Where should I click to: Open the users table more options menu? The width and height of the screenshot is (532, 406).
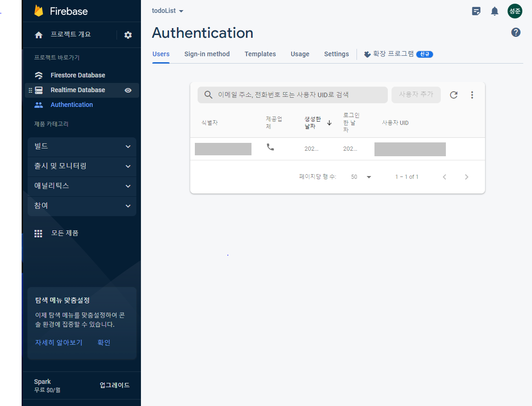[x=472, y=95]
